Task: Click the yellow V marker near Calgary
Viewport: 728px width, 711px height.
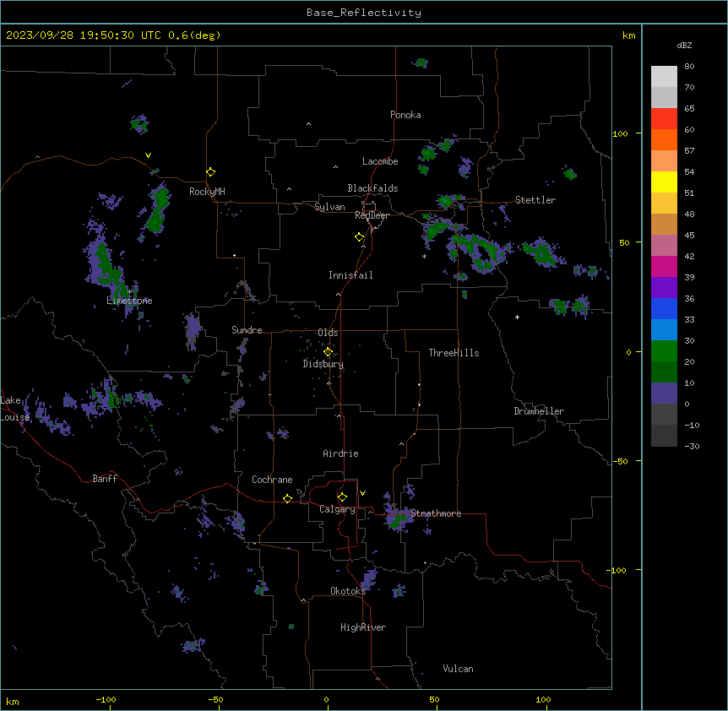Action: coord(362,493)
